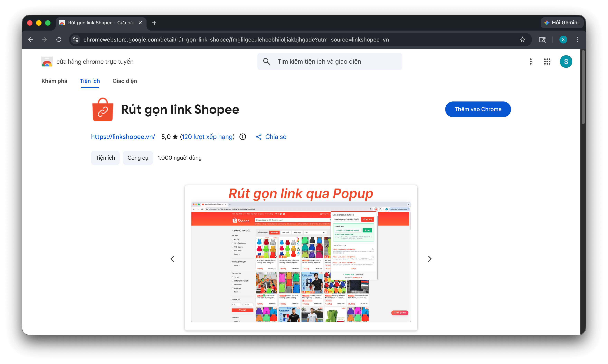The width and height of the screenshot is (608, 364).
Task: Click cửa hàng chrome trực tuyến title
Action: (x=95, y=62)
